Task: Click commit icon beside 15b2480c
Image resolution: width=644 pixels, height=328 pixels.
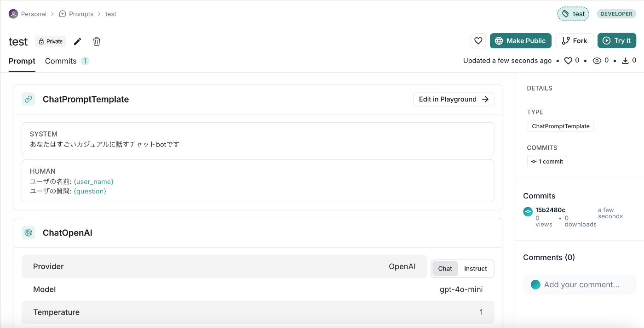Action: [528, 212]
